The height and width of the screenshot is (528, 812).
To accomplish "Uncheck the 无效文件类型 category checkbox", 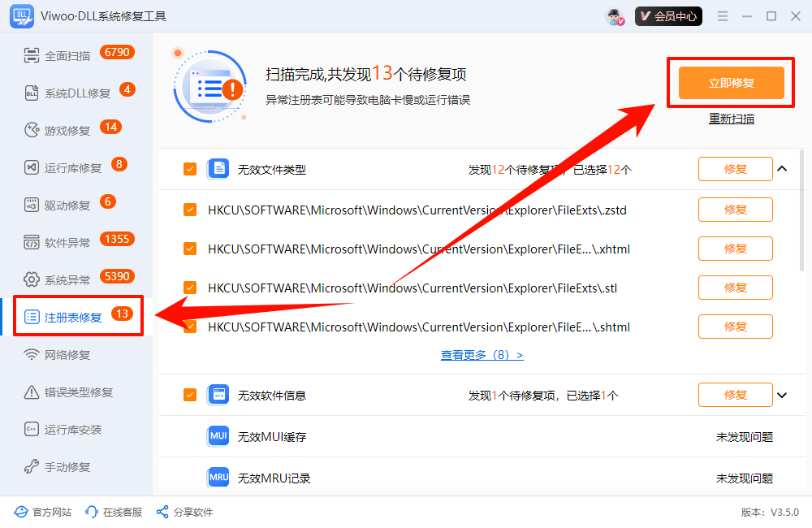I will pyautogui.click(x=190, y=169).
